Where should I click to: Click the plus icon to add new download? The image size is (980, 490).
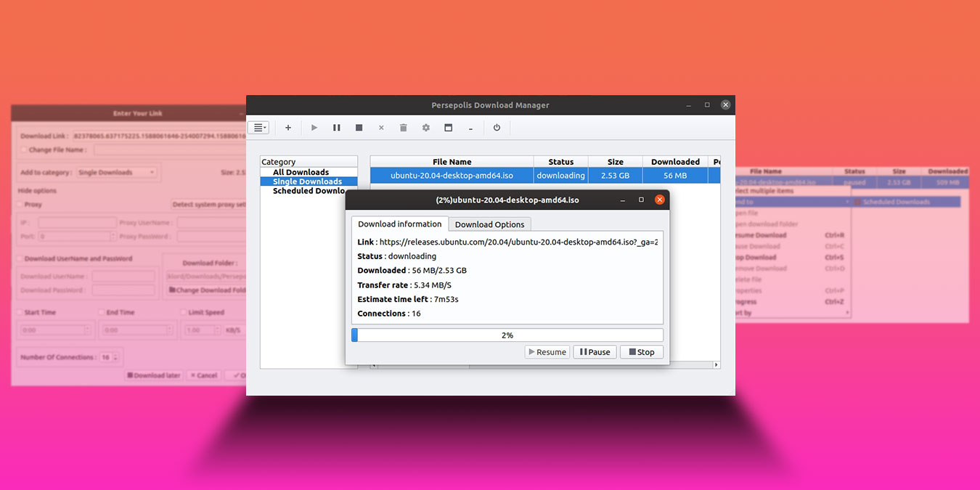[x=287, y=127]
